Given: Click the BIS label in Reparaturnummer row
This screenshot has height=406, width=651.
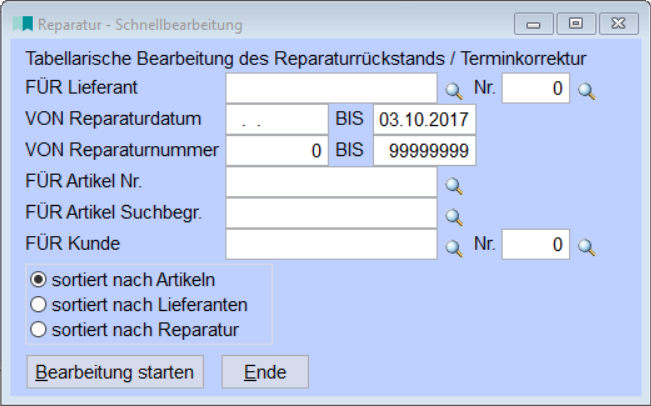Looking at the screenshot, I should click(x=350, y=150).
